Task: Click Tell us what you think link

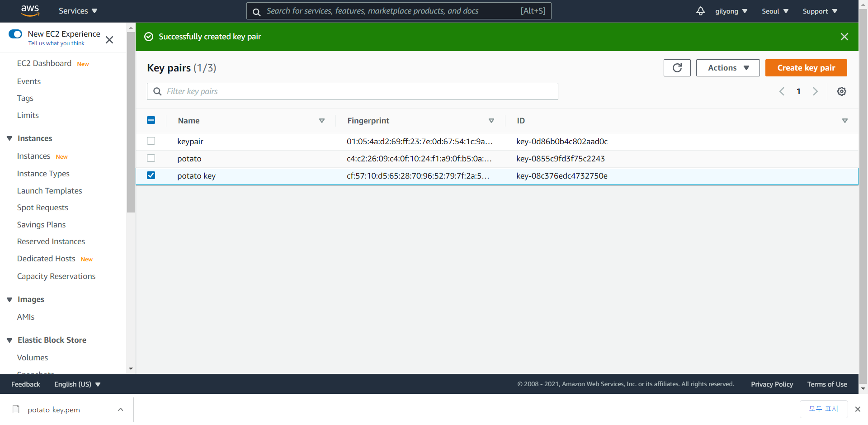Action: click(57, 43)
